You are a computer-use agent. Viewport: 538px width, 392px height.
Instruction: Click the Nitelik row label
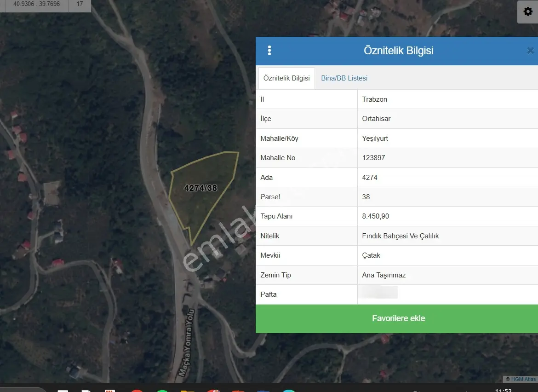[269, 236]
